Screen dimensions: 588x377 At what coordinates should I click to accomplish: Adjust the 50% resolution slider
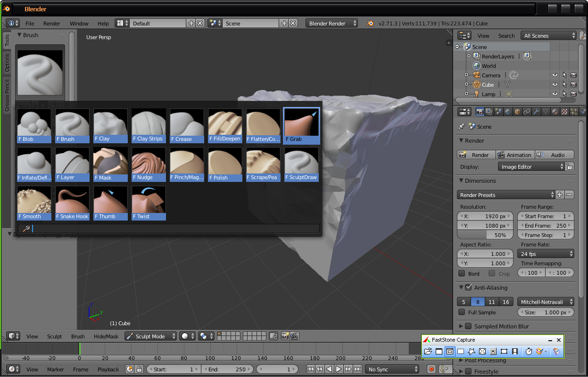[x=485, y=235]
